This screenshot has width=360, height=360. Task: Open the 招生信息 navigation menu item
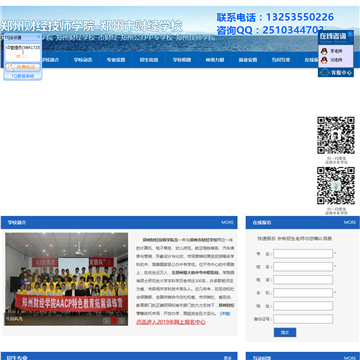coord(149,60)
